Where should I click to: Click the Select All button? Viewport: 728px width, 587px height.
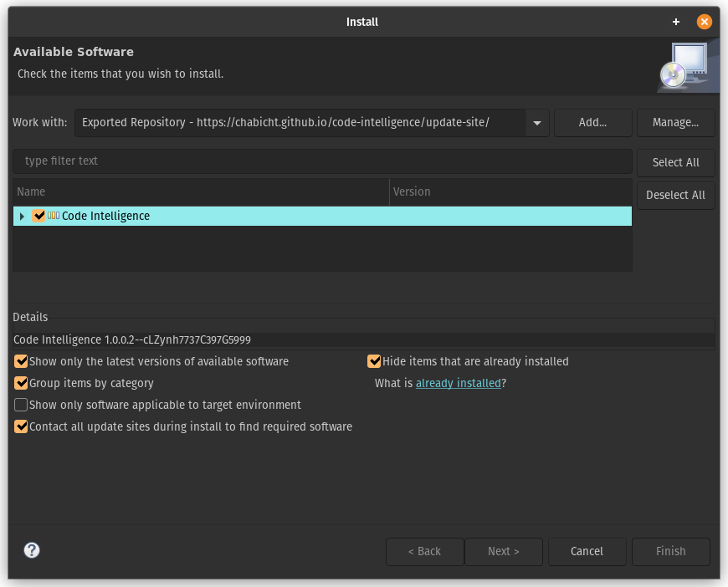click(675, 162)
